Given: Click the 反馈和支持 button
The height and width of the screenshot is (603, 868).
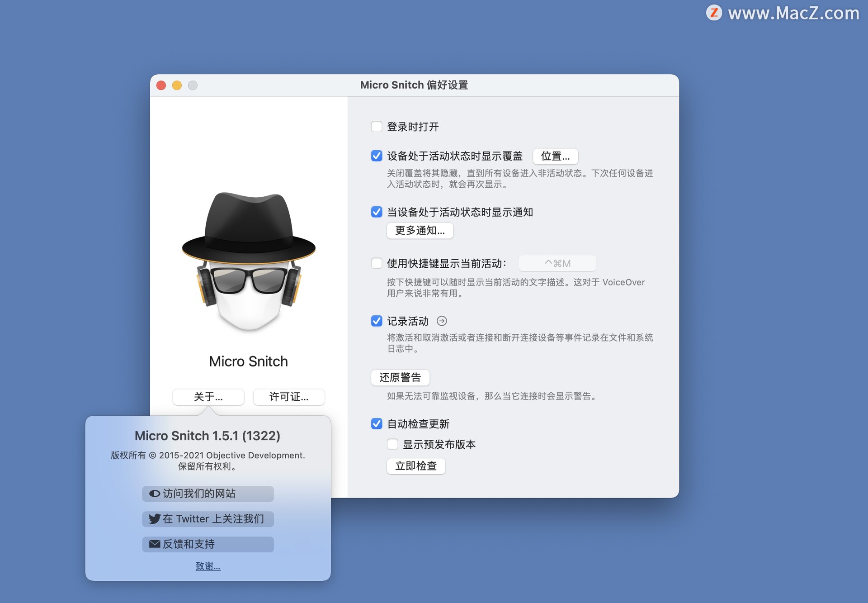Looking at the screenshot, I should [x=208, y=544].
